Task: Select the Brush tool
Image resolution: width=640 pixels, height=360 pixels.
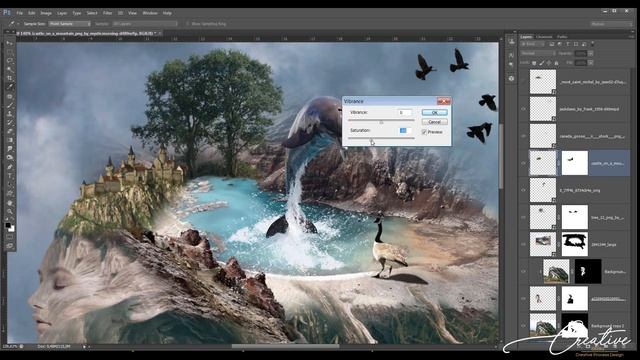Action: click(x=9, y=105)
